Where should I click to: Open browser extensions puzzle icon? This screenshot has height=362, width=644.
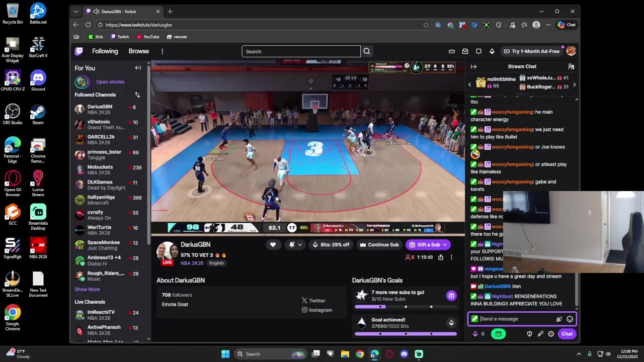(x=499, y=25)
